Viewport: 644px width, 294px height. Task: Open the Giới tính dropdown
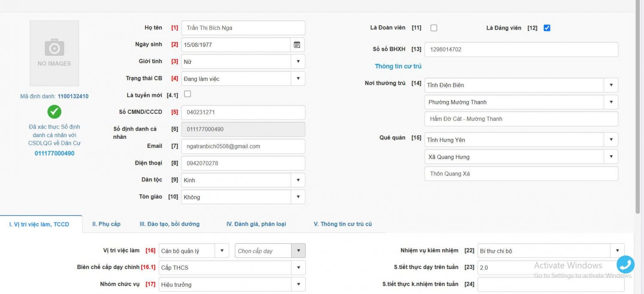(x=298, y=61)
